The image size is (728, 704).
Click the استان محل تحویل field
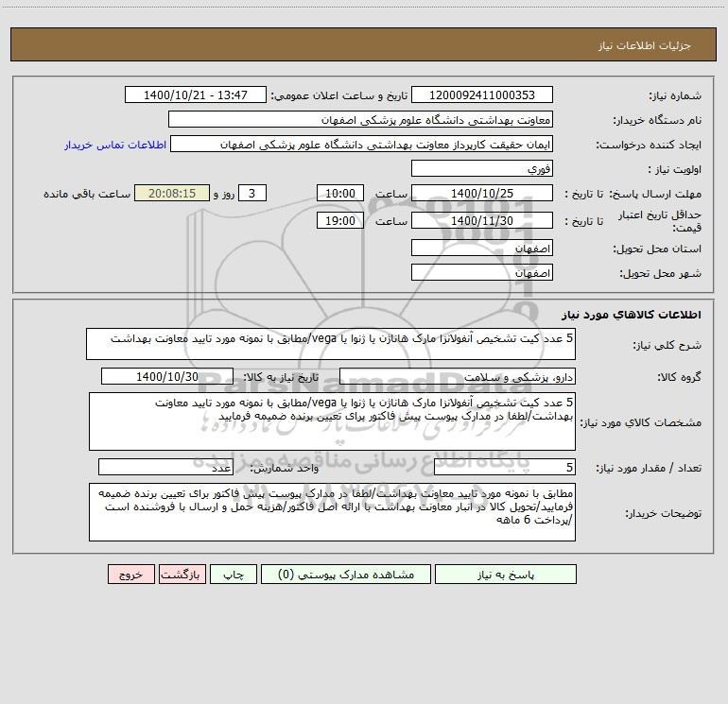point(482,248)
